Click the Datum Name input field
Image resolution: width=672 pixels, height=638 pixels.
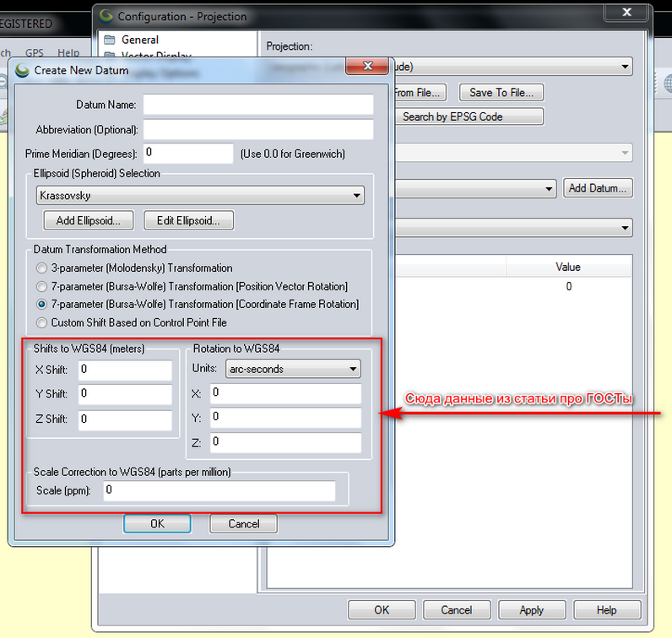(258, 105)
